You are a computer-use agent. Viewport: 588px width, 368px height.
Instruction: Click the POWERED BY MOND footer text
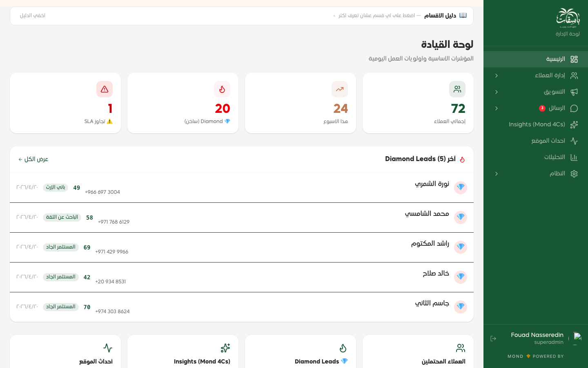536,357
